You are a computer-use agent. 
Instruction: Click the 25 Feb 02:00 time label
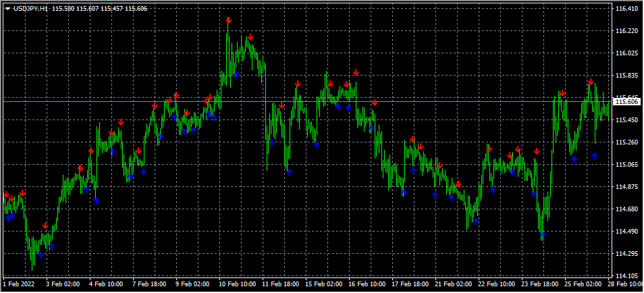(x=583, y=284)
